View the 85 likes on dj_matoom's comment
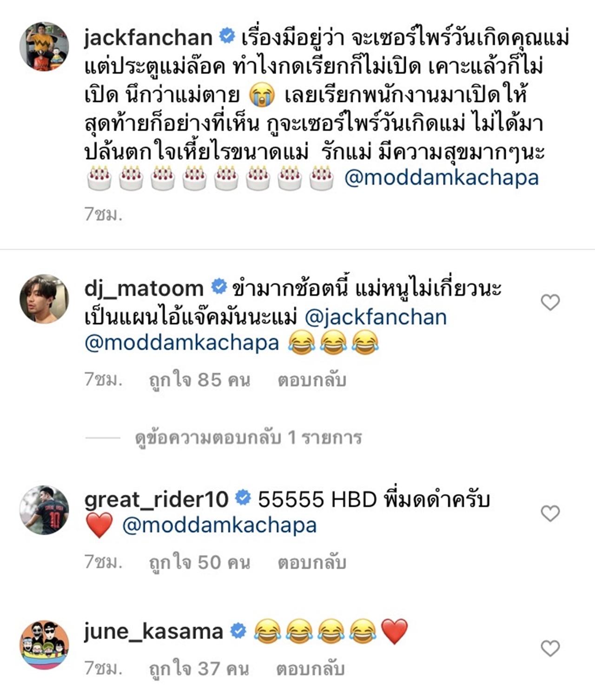The image size is (595, 700). (x=199, y=380)
